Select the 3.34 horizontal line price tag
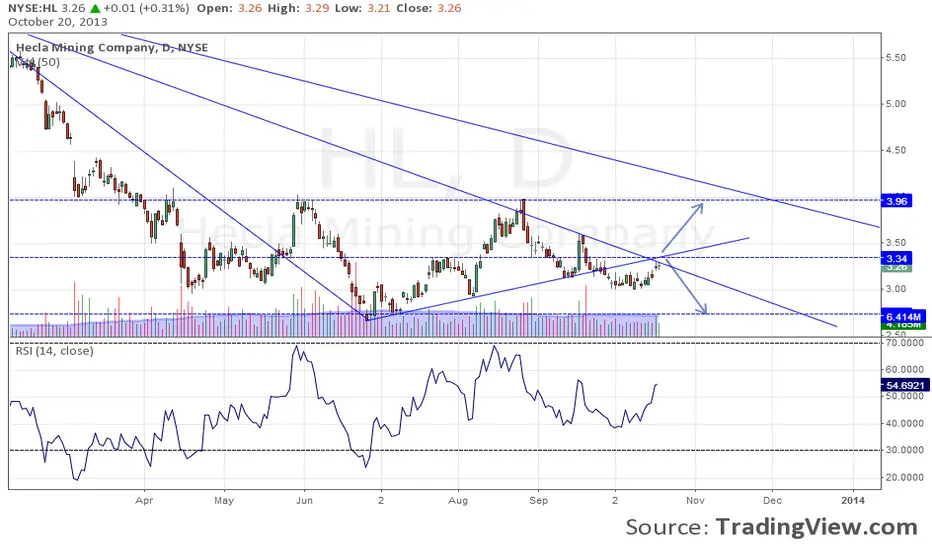932x550 pixels. pyautogui.click(x=897, y=258)
